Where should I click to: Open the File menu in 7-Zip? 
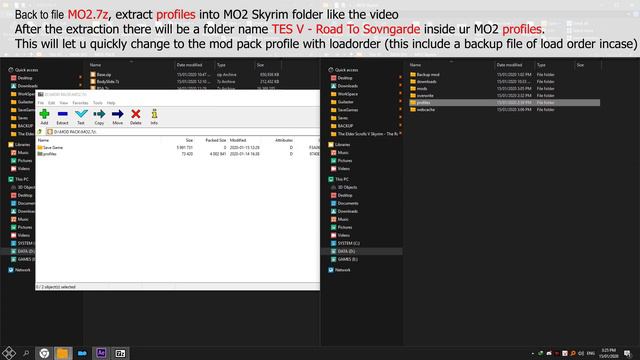click(x=41, y=103)
